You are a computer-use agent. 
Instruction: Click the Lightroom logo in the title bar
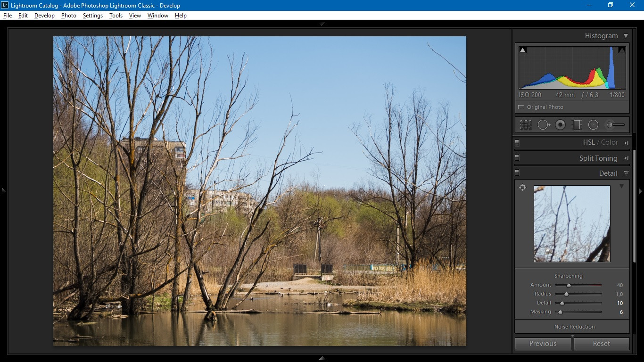(5, 5)
